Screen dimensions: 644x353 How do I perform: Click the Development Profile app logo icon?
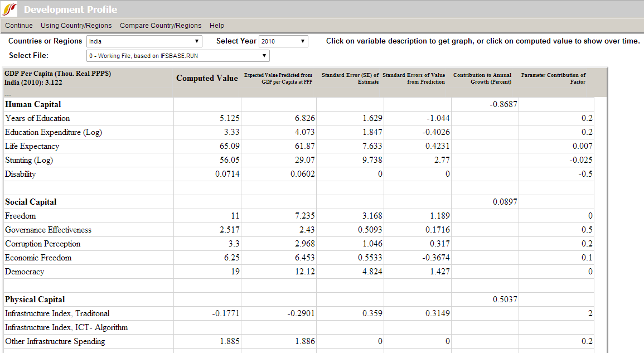[x=10, y=9]
